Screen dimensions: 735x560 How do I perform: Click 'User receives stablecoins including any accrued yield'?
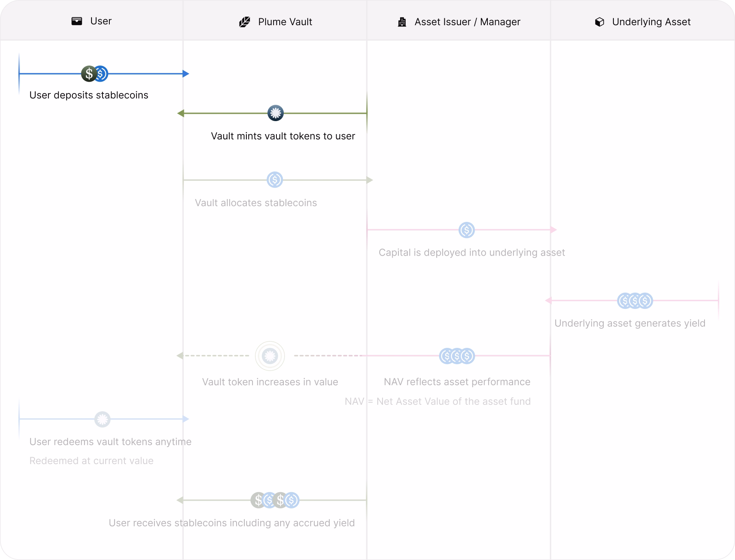point(232,523)
